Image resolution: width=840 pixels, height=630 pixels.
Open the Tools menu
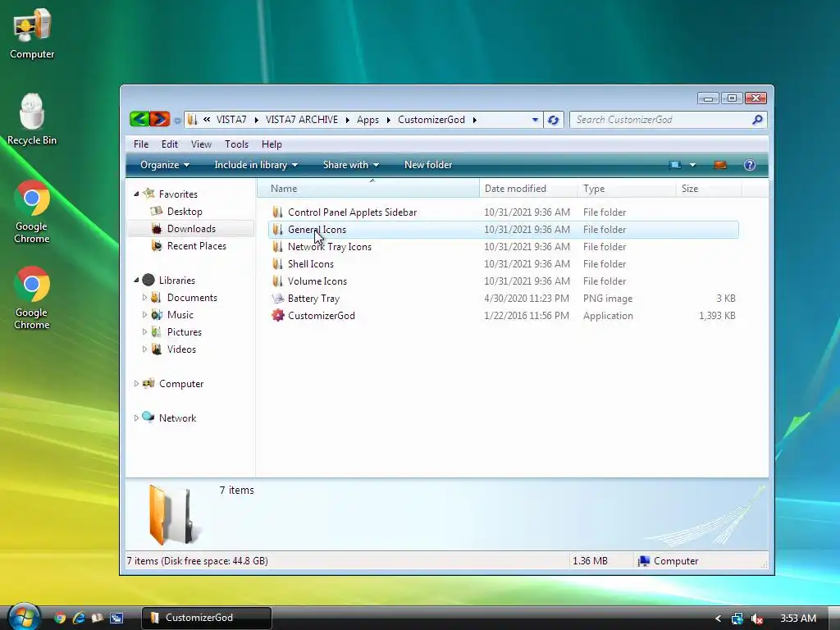point(236,144)
